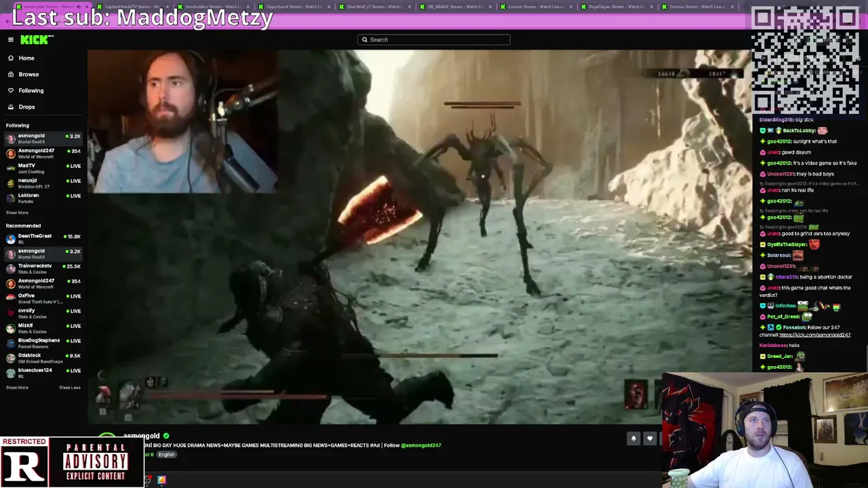Viewport: 868px width, 488px height.
Task: Click the Browse icon in sidebar
Action: pyautogui.click(x=11, y=75)
